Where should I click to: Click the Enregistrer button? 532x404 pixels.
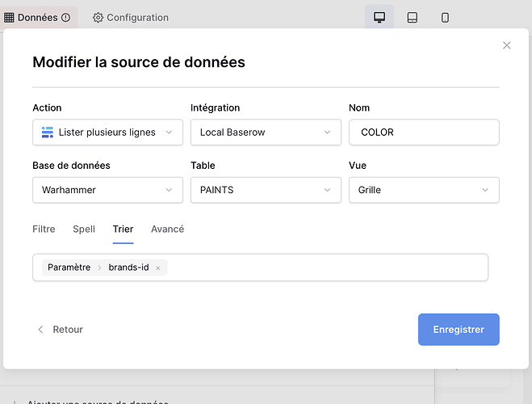[458, 330]
